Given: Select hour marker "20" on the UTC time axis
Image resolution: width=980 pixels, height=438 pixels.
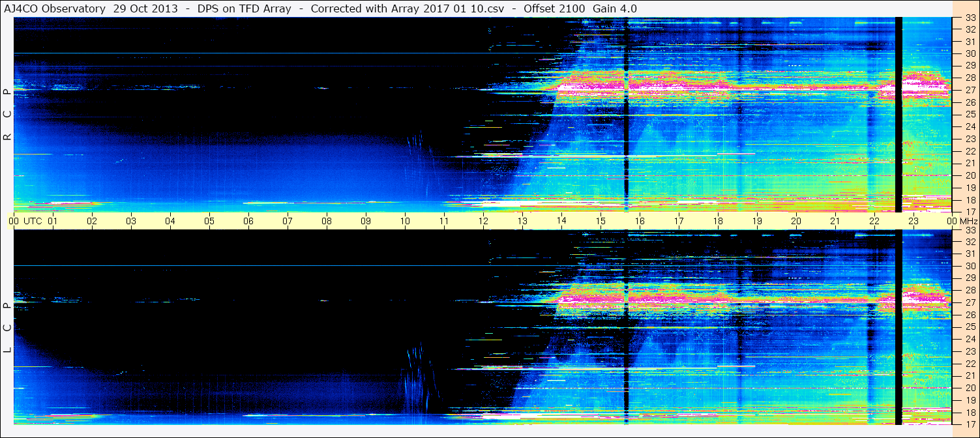Looking at the screenshot, I should click(x=796, y=221).
